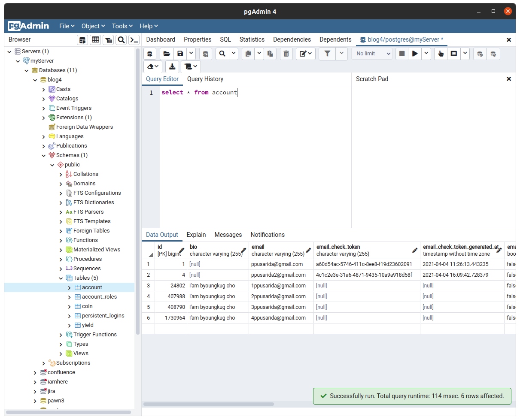
Task: Open the Explain results tab
Action: 196,235
